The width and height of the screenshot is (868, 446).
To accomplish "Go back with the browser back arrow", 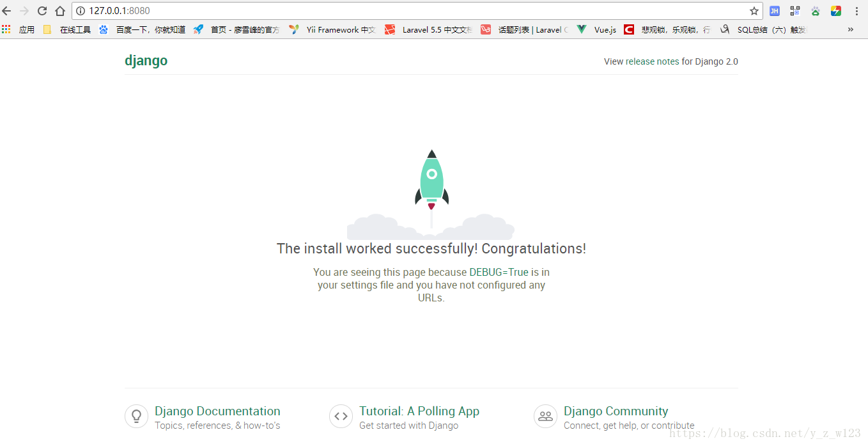I will (7, 11).
